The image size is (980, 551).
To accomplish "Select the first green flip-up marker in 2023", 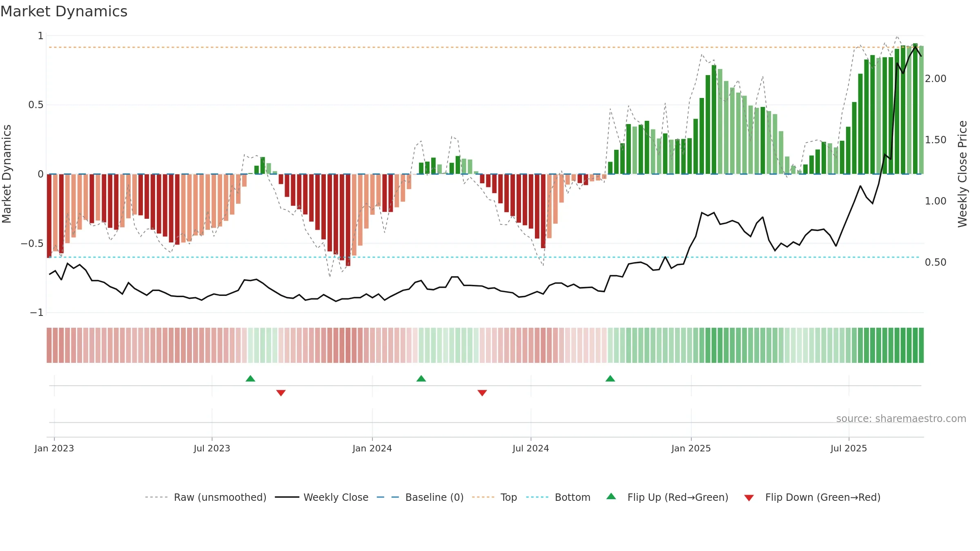I will tap(250, 378).
